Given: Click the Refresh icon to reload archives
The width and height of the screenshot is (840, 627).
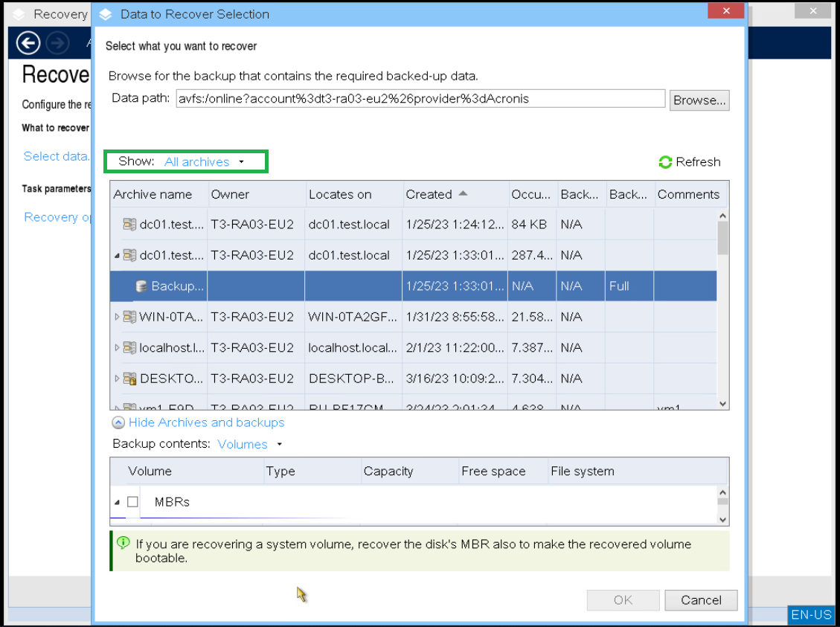Looking at the screenshot, I should click(664, 162).
